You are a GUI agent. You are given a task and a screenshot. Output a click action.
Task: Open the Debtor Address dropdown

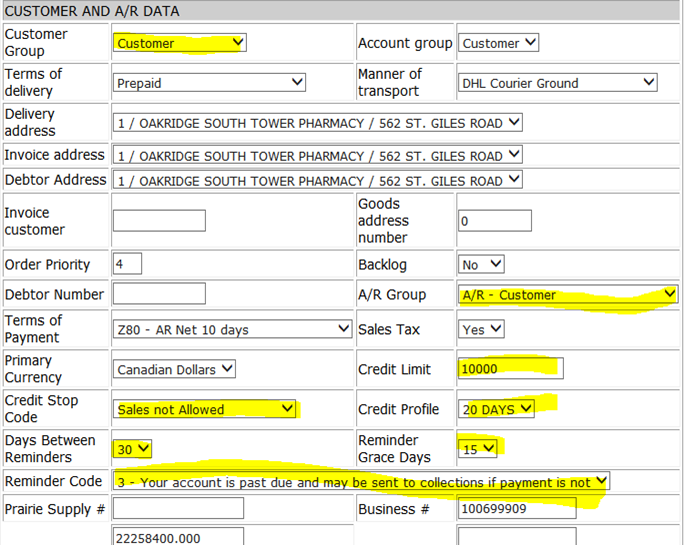pyautogui.click(x=318, y=180)
